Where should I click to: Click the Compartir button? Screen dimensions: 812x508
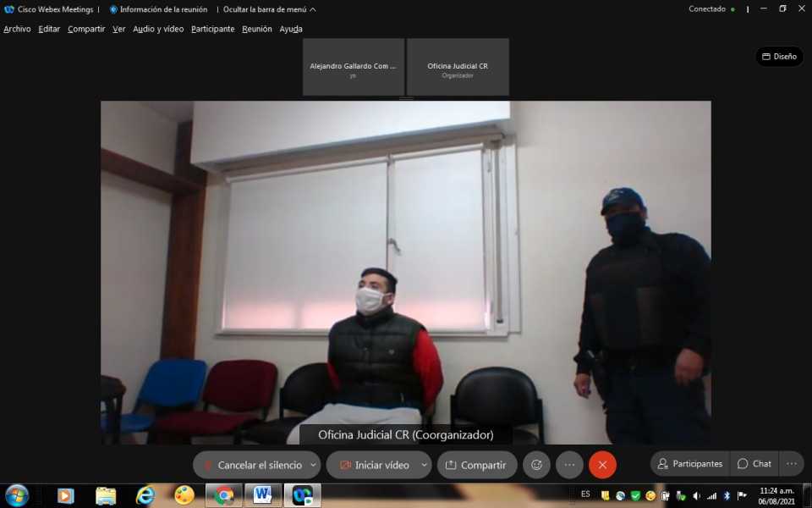click(476, 465)
